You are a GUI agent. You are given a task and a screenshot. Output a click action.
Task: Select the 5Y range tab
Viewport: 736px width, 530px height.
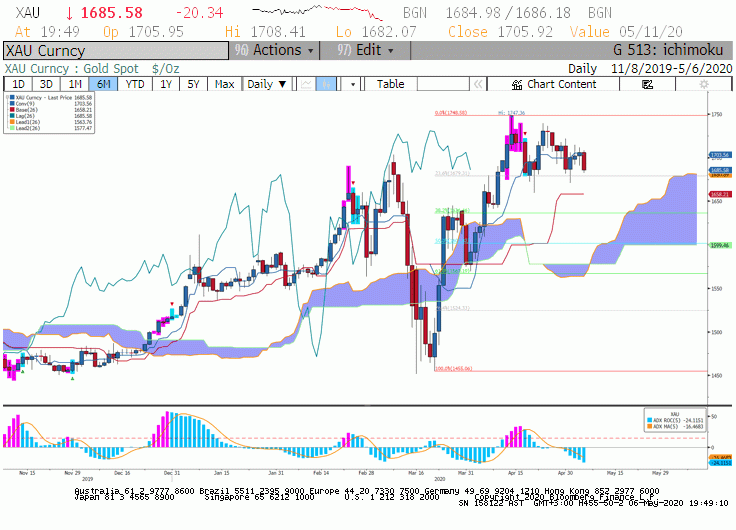(x=193, y=84)
